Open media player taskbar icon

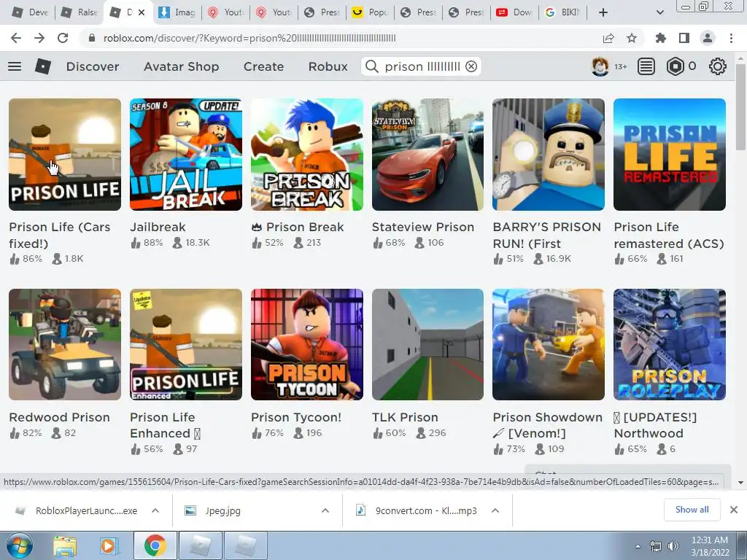pos(108,545)
